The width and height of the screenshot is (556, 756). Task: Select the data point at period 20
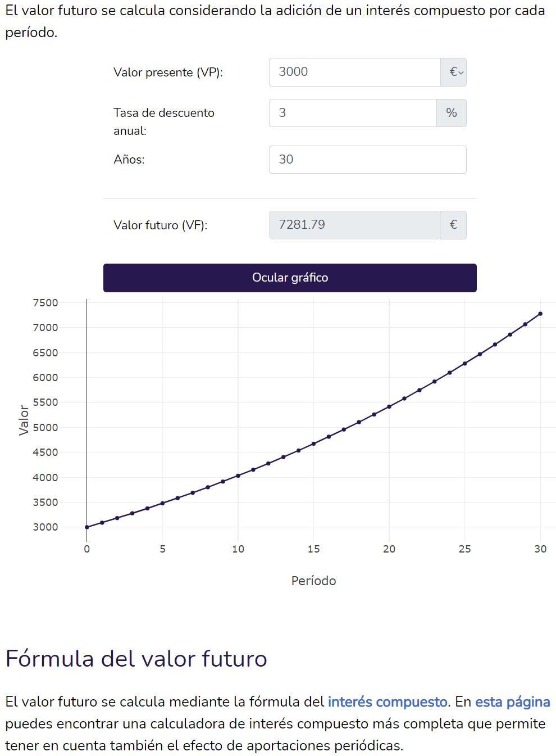389,406
